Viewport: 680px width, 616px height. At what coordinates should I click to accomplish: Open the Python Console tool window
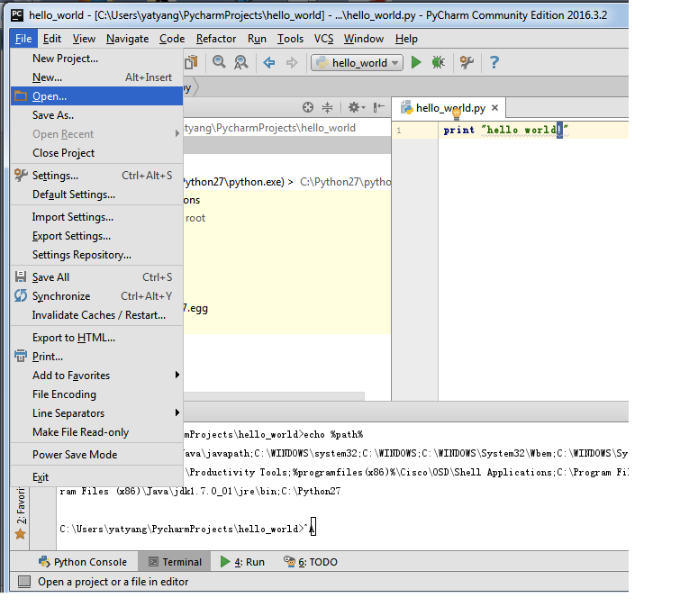[x=83, y=561]
